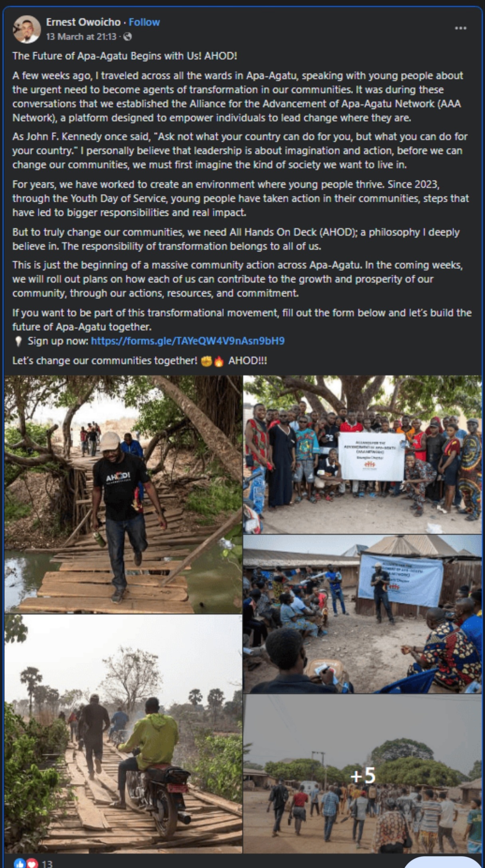Click the fist emoji near AHOD!!!
Image resolution: width=485 pixels, height=868 pixels.
[x=206, y=361]
